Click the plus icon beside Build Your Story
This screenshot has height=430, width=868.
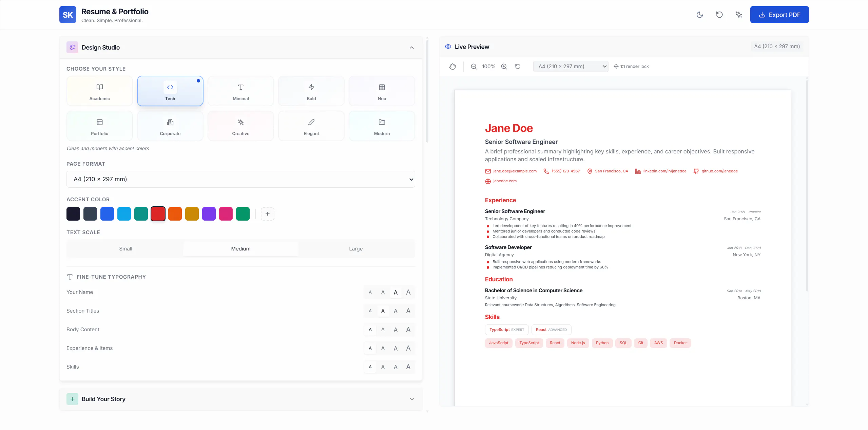[x=72, y=399]
